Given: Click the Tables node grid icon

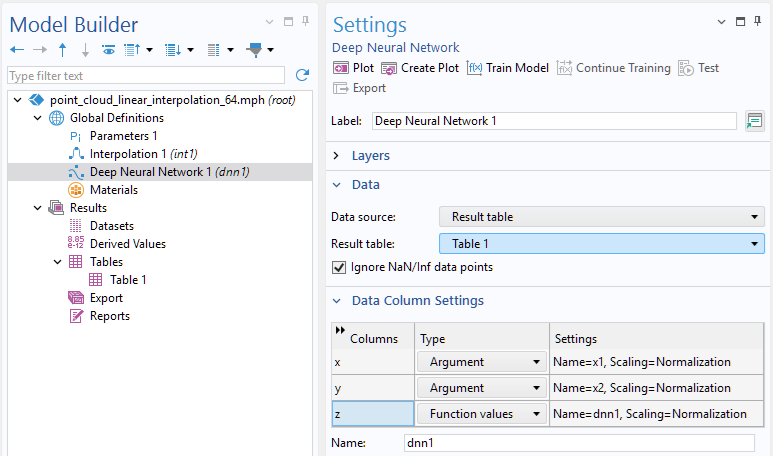Looking at the screenshot, I should 75,262.
